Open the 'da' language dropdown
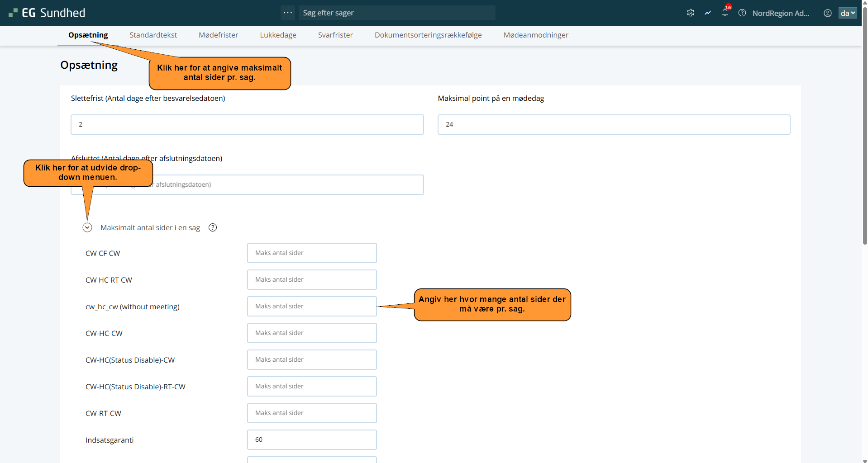The width and height of the screenshot is (868, 463). coord(848,13)
